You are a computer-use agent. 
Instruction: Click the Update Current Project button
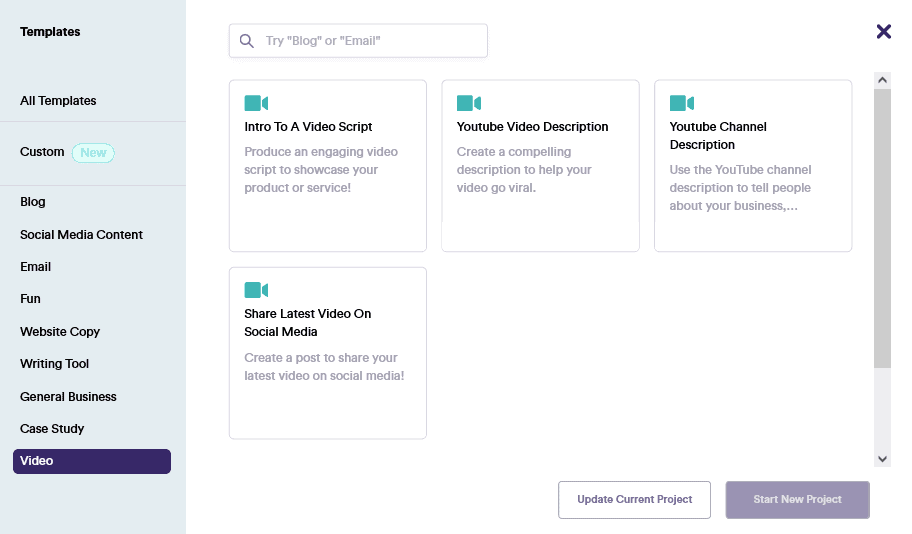coord(634,500)
